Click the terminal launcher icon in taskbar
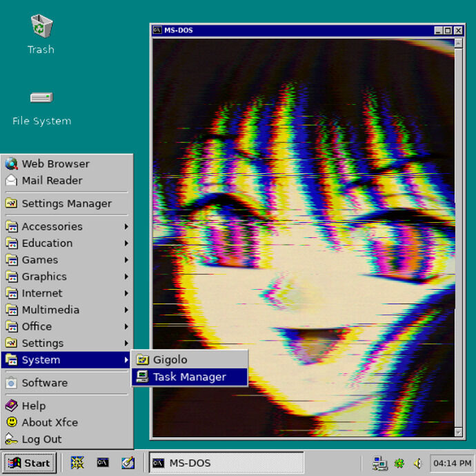Viewport: 476px width, 476px height. click(x=103, y=463)
